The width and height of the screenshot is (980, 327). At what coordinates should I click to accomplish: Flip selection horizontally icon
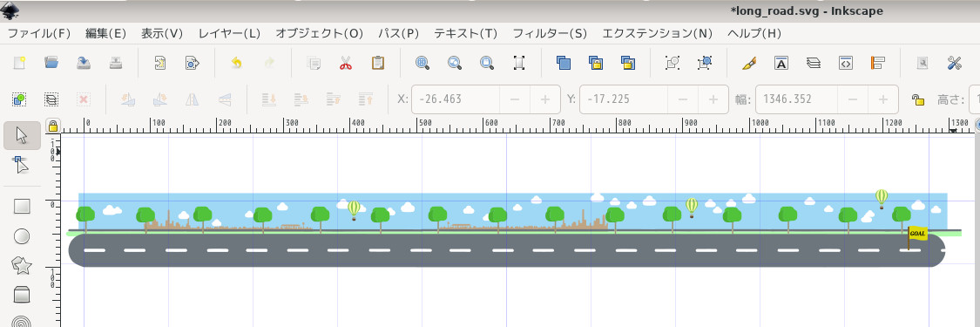(x=193, y=99)
